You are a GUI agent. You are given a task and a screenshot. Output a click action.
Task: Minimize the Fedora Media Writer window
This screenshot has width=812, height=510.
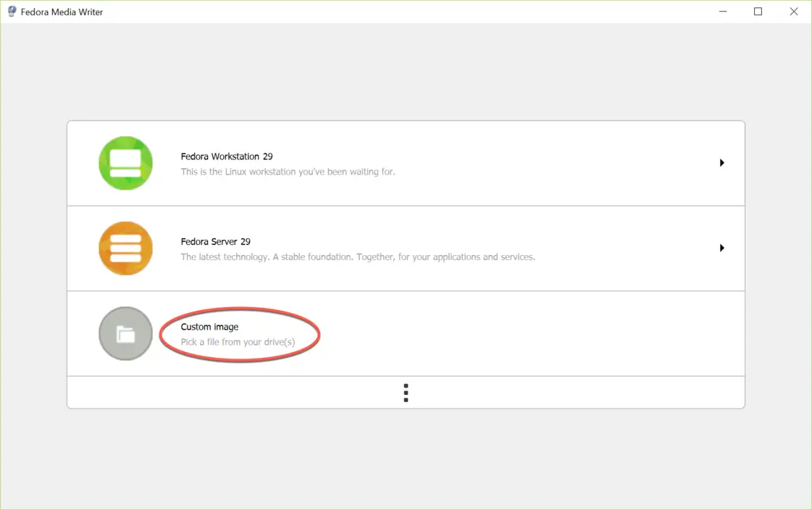723,12
